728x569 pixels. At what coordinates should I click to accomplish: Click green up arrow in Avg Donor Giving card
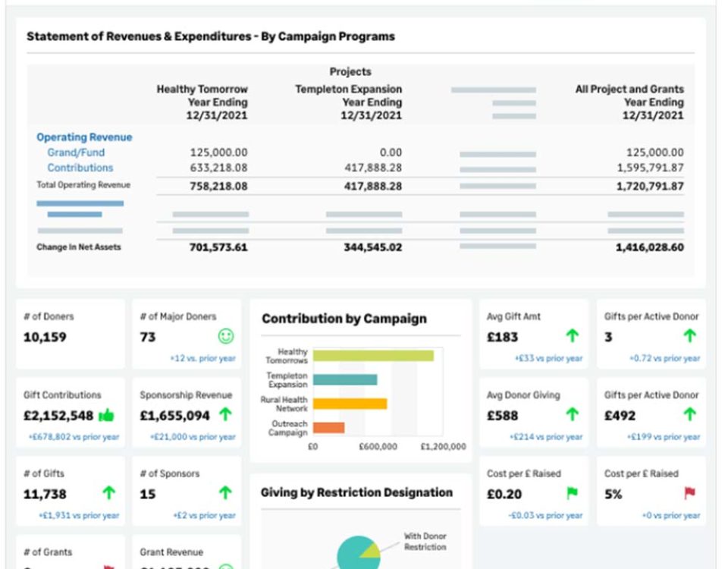(573, 414)
